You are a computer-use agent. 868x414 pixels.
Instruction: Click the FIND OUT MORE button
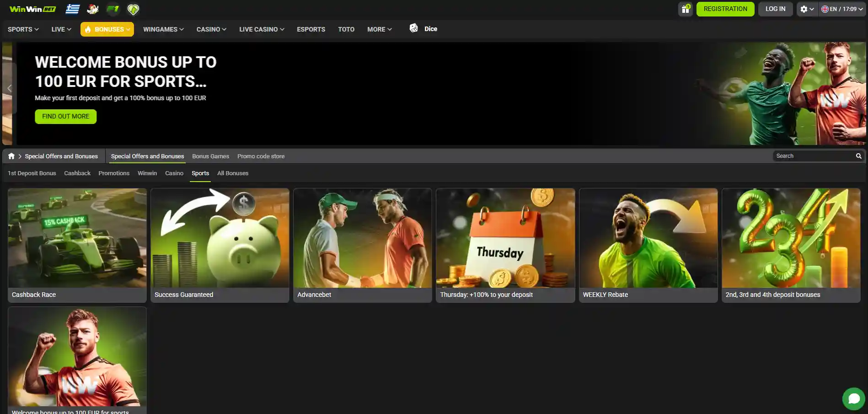coord(66,116)
